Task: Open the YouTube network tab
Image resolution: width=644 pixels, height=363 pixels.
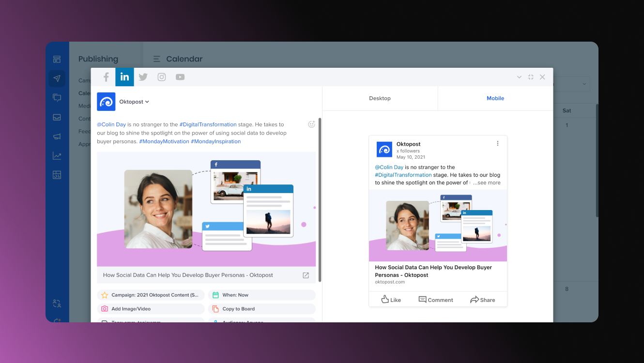Action: [x=180, y=77]
